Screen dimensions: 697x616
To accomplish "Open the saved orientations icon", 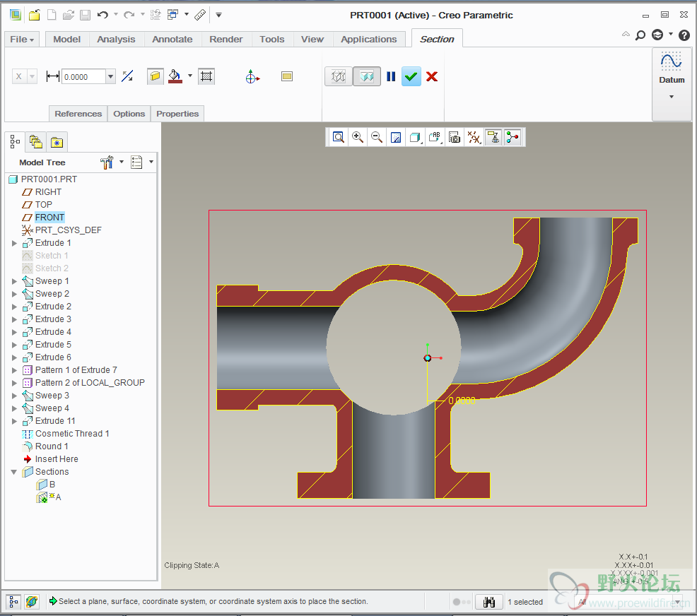I will (435, 137).
